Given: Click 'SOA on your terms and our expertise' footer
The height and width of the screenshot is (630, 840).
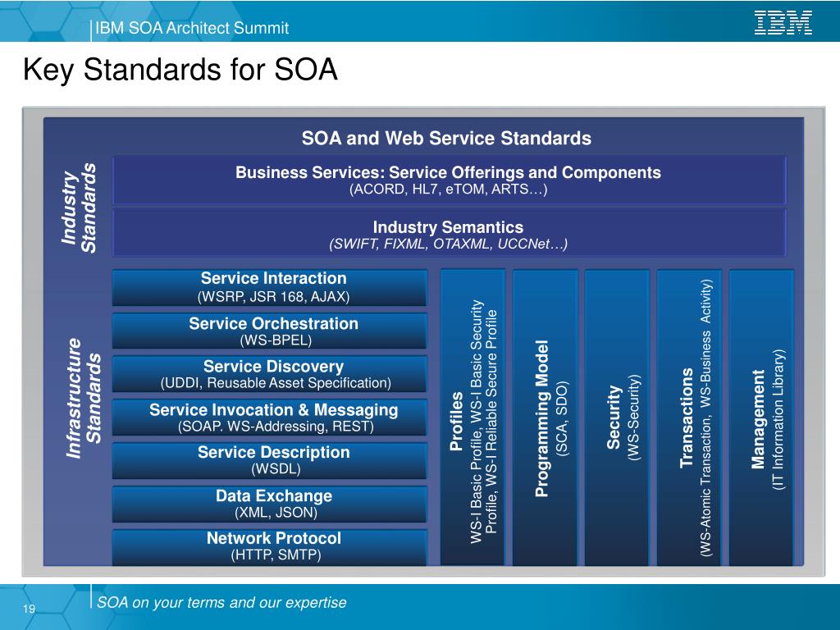Looking at the screenshot, I should (221, 602).
